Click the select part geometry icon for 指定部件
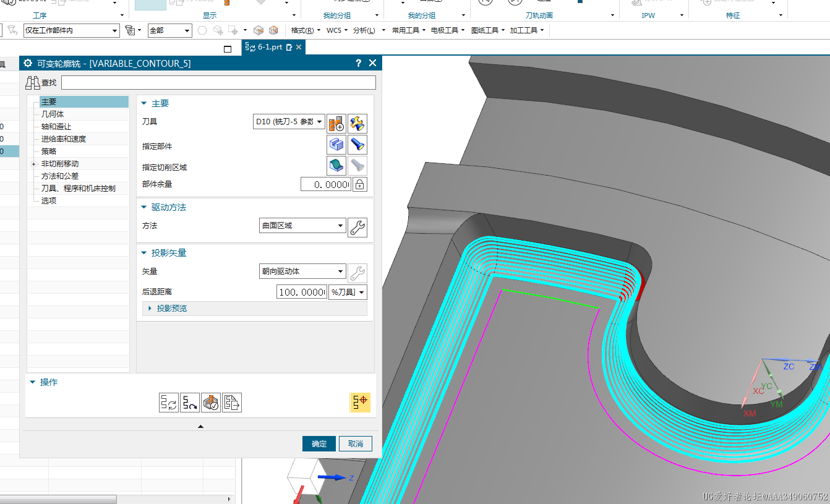 point(336,145)
